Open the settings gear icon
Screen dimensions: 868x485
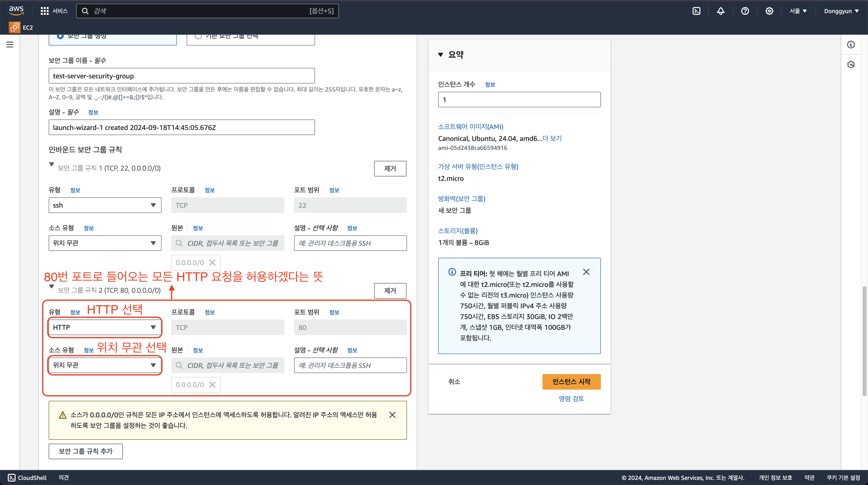point(769,11)
